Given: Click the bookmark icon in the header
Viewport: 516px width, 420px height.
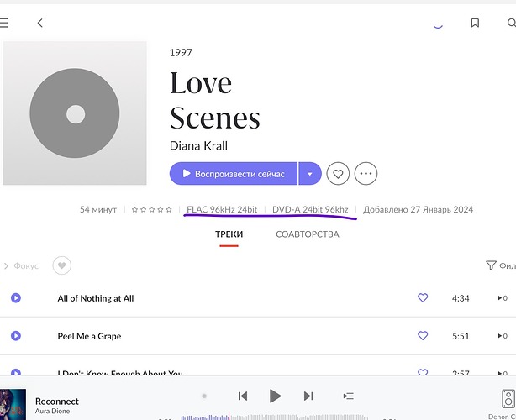Looking at the screenshot, I should pos(475,24).
